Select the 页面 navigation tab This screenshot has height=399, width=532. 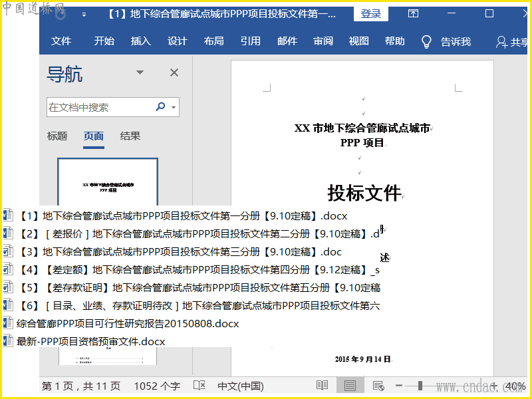click(x=94, y=136)
